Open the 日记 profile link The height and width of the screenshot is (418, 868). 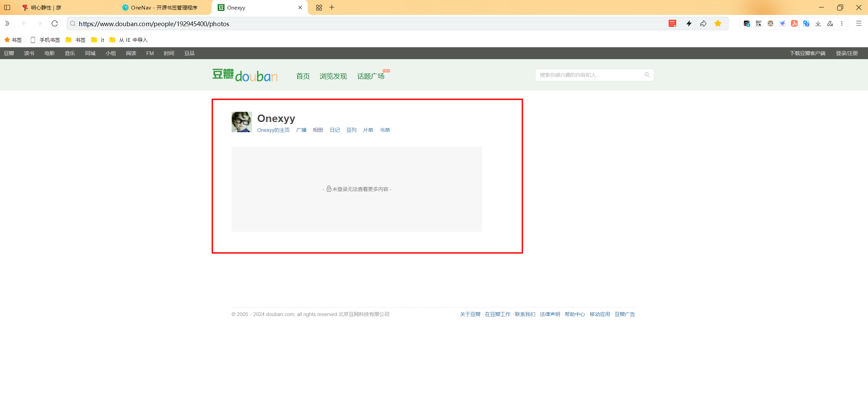point(335,130)
